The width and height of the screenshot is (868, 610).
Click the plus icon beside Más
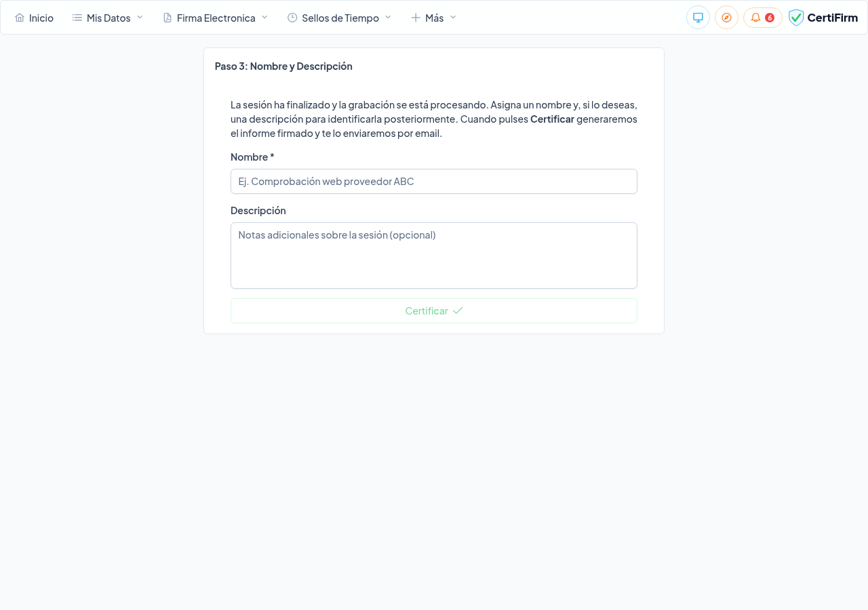click(x=416, y=18)
